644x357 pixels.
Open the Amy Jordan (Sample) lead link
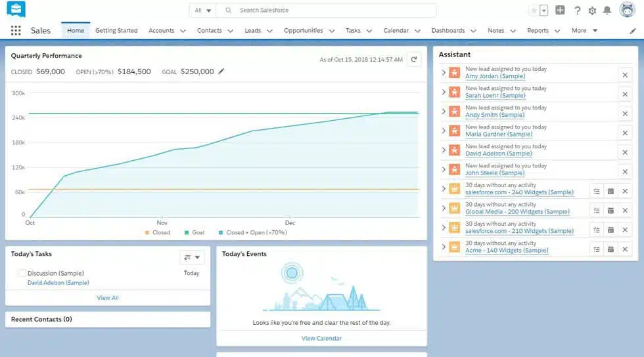click(x=495, y=76)
